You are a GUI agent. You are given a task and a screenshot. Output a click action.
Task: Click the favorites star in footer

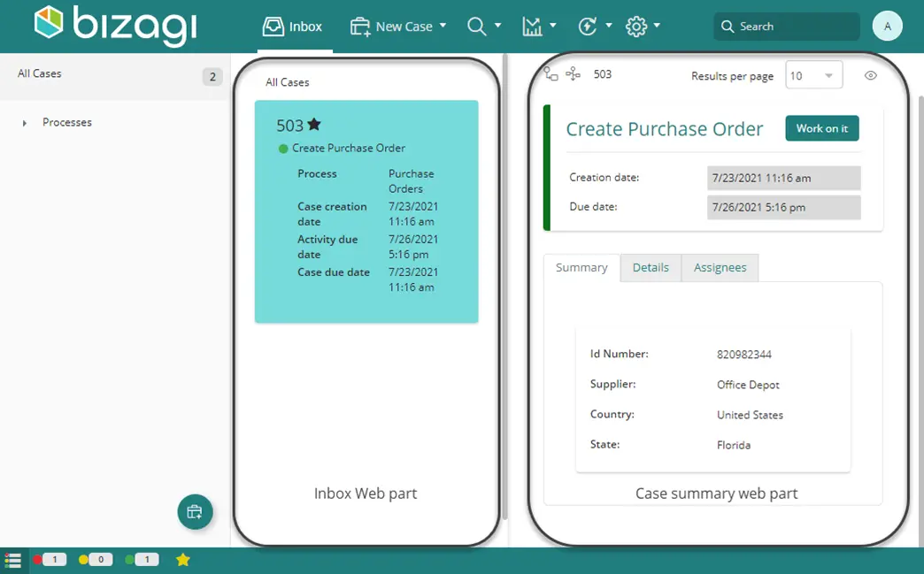pyautogui.click(x=183, y=559)
